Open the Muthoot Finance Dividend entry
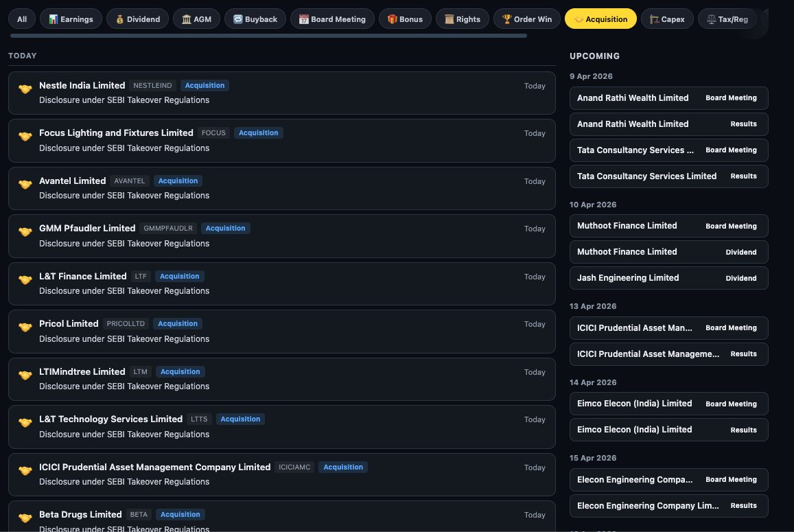 668,252
